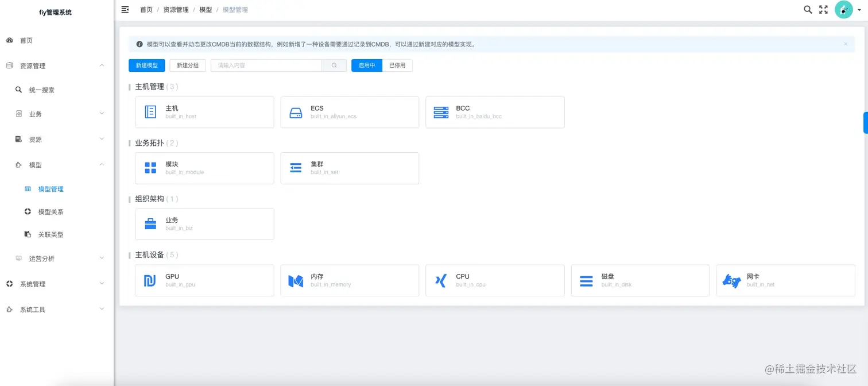Click the ECS drive icon
The image size is (868, 386).
pos(296,113)
